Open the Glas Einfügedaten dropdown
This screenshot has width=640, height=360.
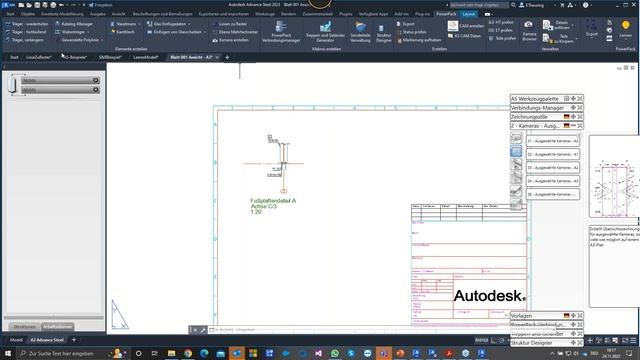pos(189,24)
